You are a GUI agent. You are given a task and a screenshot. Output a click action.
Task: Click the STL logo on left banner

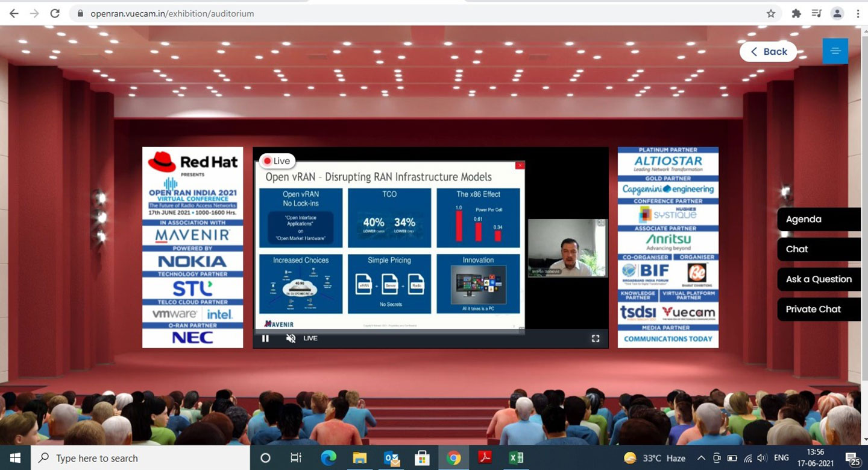(x=192, y=288)
